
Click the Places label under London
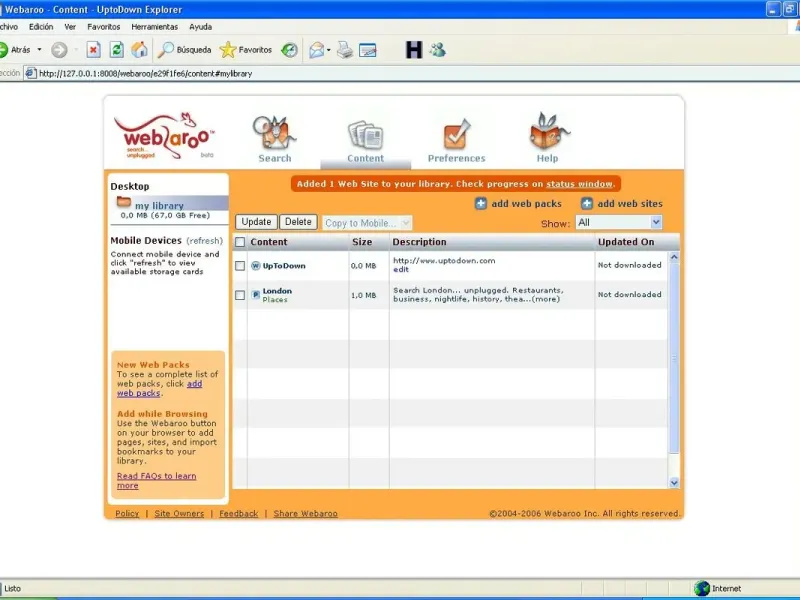(274, 299)
